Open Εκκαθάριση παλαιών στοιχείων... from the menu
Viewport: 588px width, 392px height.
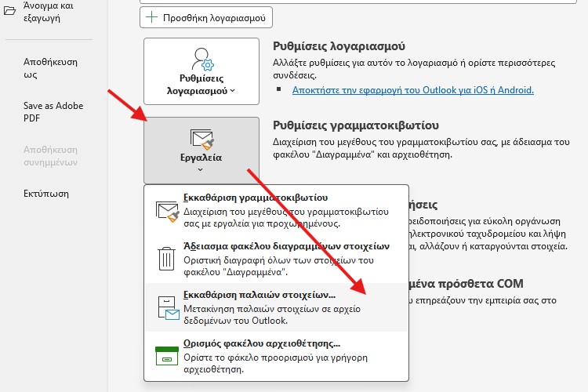(259, 295)
